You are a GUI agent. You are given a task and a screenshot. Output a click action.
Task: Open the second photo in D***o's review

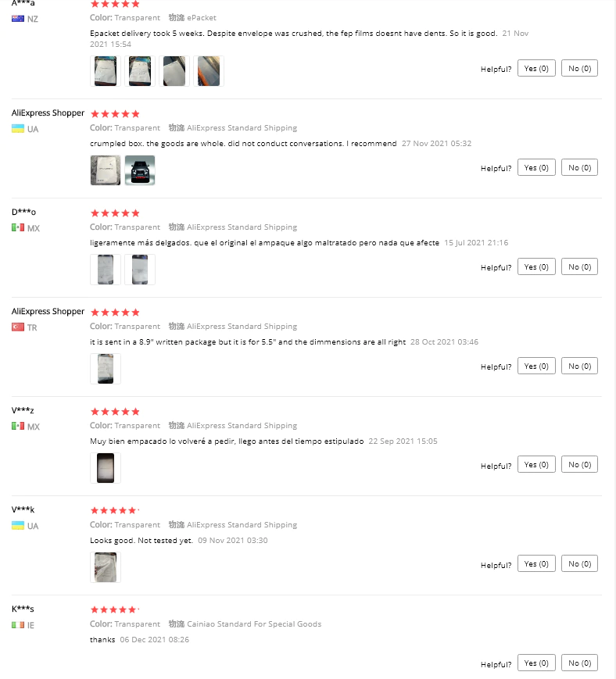(140, 270)
